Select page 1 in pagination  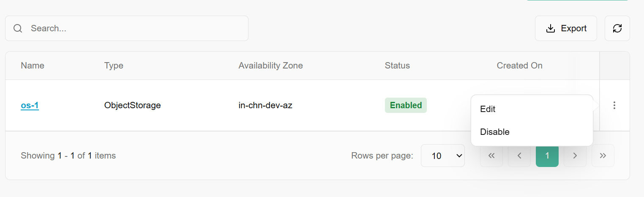tap(547, 156)
